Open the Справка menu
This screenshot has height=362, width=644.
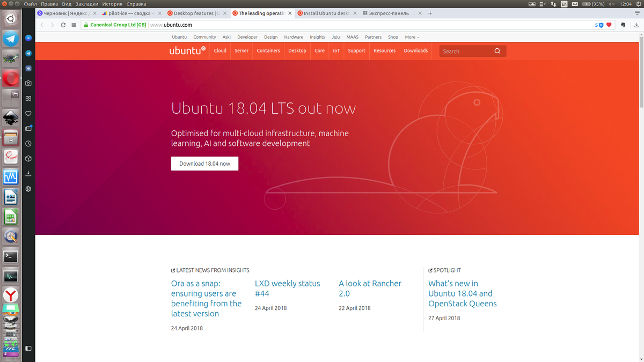pyautogui.click(x=136, y=4)
